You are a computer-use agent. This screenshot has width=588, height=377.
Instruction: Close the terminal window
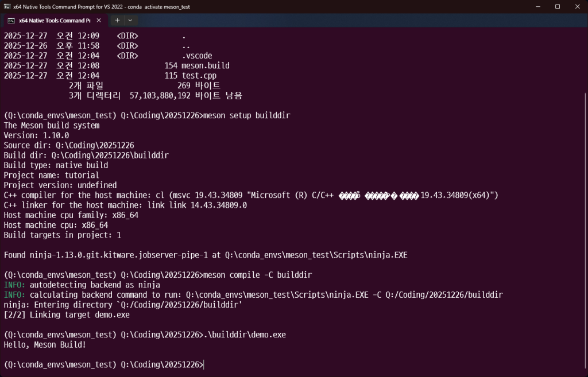577,6
